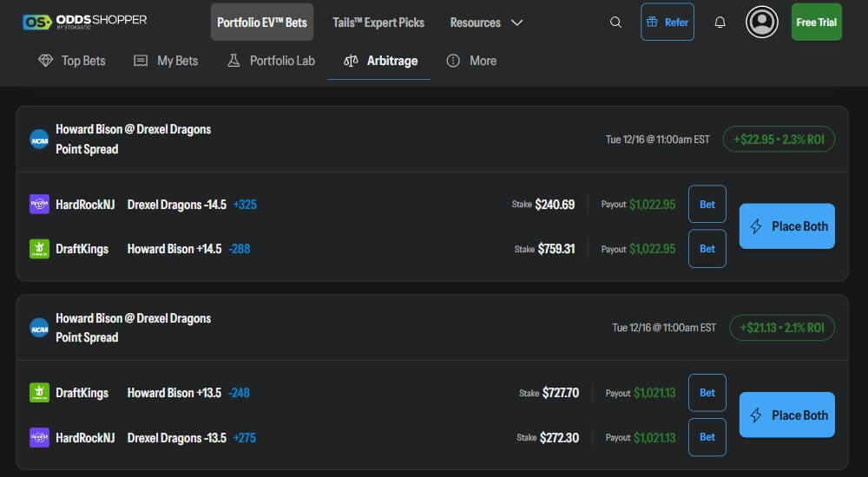Click Bet for Drexel Dragons -13.5

[x=707, y=437]
